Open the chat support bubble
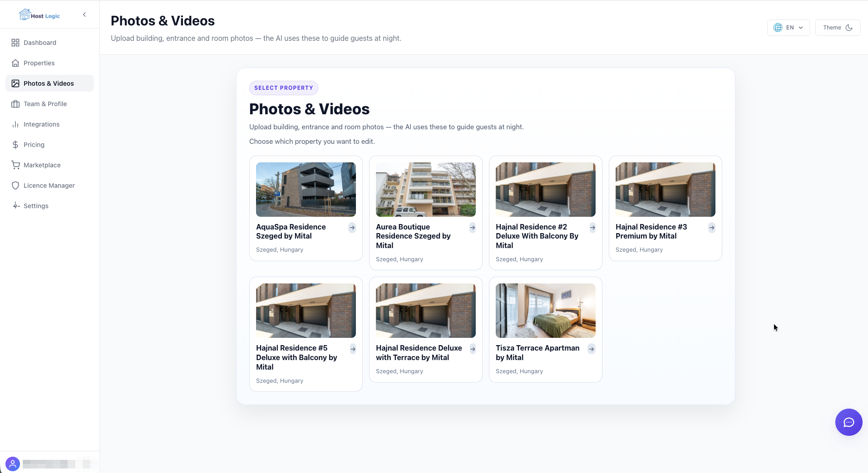This screenshot has width=868, height=473. tap(848, 422)
